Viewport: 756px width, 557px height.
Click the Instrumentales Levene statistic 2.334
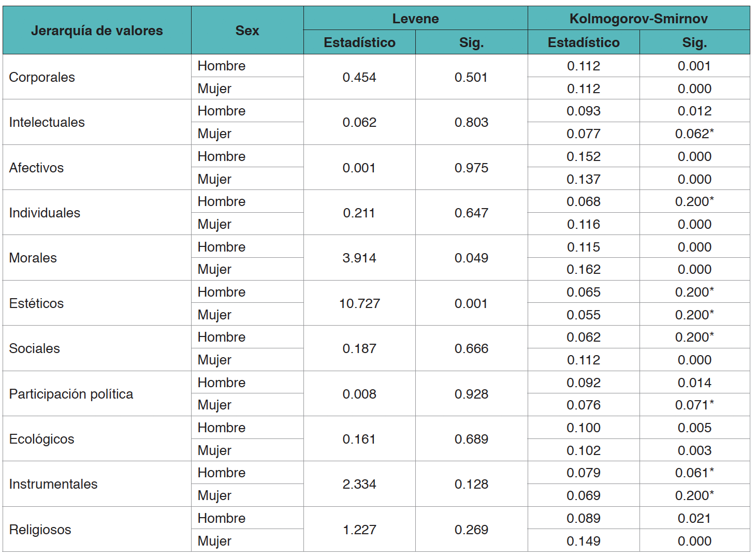pyautogui.click(x=359, y=484)
